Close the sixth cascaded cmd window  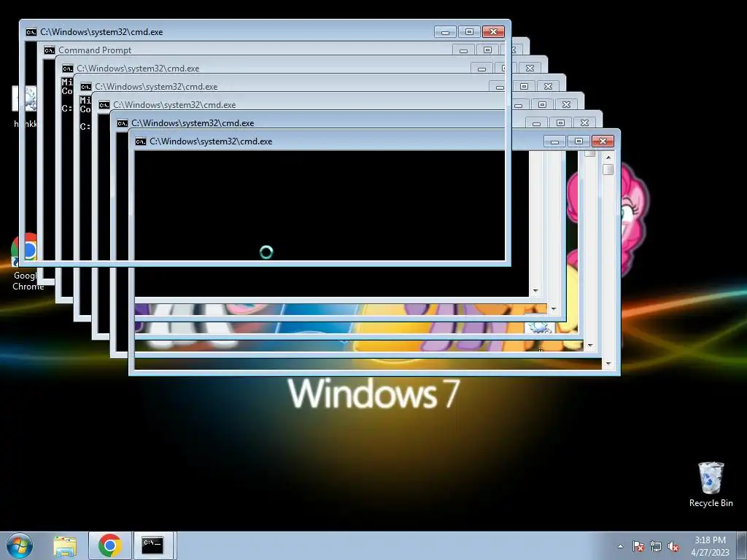(x=584, y=122)
